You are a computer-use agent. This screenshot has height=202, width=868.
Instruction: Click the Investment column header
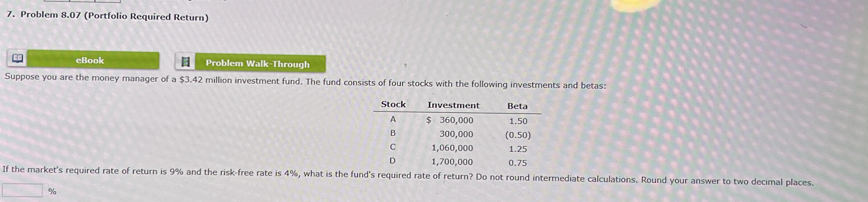coord(453,106)
